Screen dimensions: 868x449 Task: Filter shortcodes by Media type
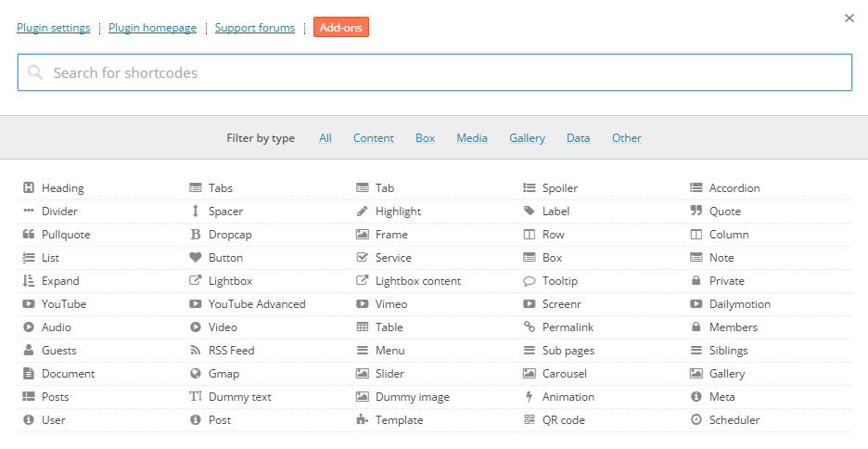coord(472,138)
